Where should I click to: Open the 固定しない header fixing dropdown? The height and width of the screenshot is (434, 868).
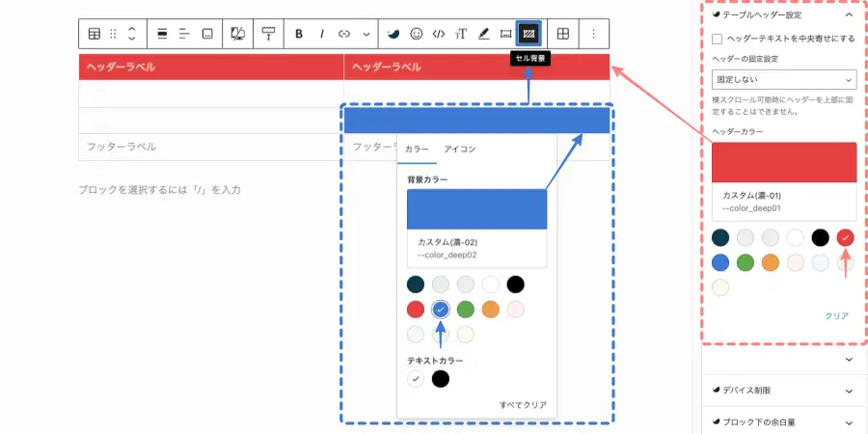784,80
